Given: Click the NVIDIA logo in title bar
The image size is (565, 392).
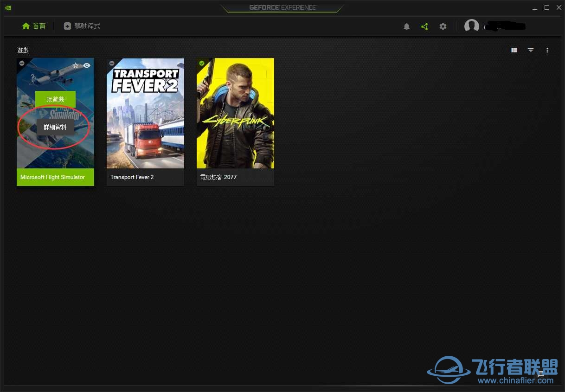Looking at the screenshot, I should (7, 7).
